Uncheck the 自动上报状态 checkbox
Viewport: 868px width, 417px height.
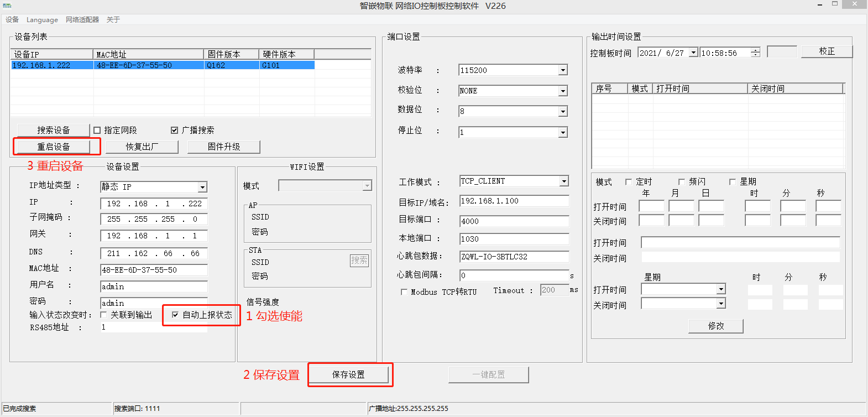point(175,315)
